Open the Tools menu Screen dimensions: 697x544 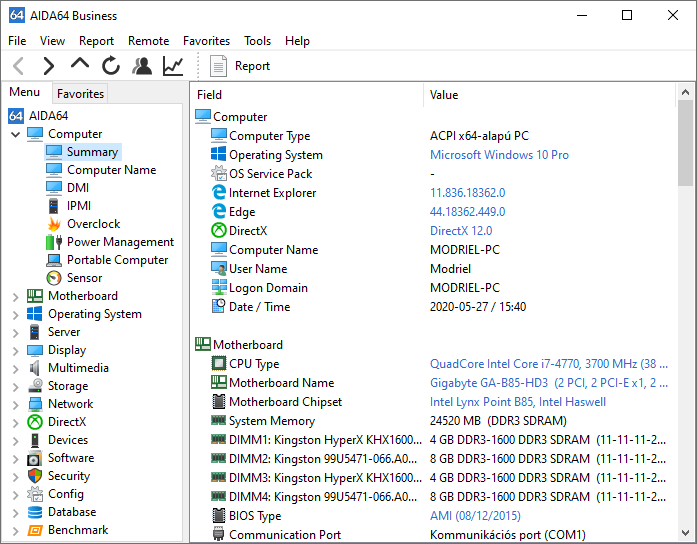click(257, 41)
